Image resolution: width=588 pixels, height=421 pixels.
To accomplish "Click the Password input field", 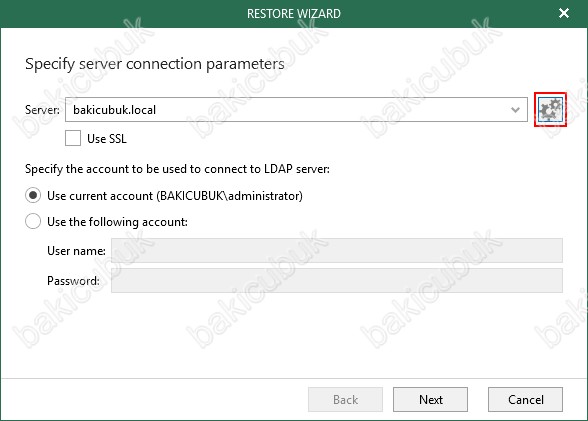I will pyautogui.click(x=337, y=280).
